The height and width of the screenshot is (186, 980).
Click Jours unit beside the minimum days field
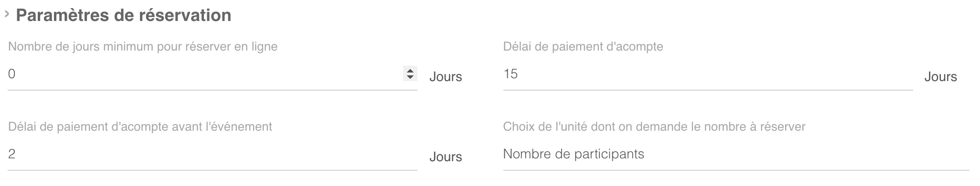[446, 77]
